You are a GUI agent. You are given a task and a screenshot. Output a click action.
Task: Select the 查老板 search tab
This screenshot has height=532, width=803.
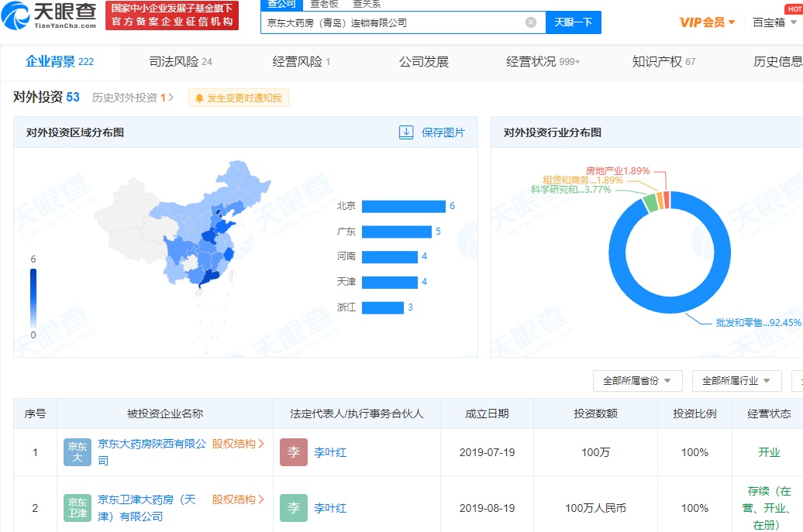[324, 5]
